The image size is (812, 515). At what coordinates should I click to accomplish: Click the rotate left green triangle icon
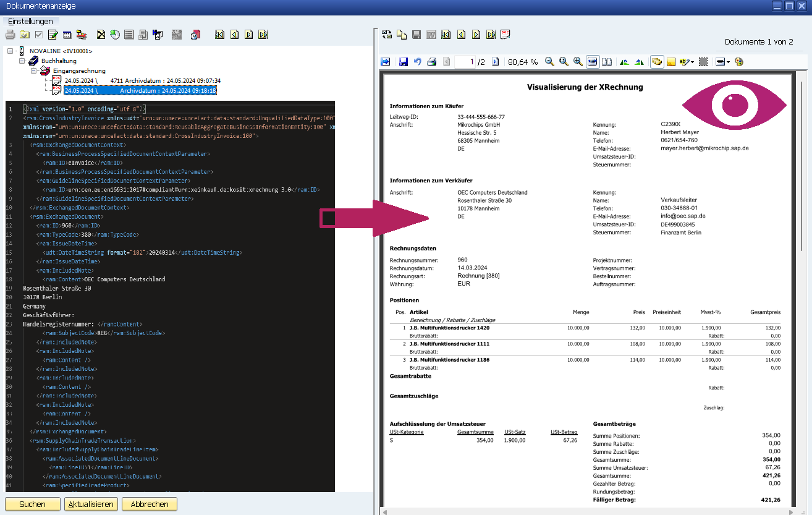(x=624, y=62)
